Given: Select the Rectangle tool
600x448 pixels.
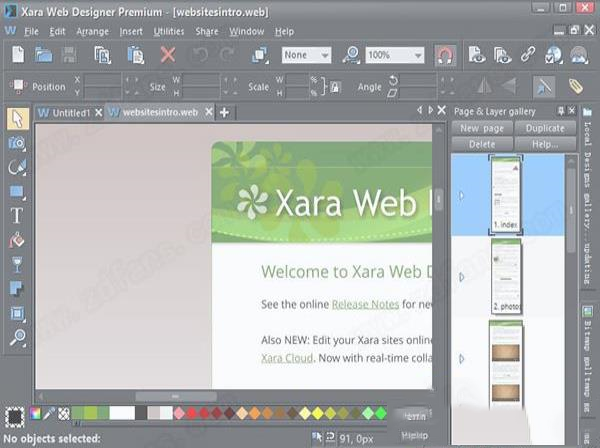Looking at the screenshot, I should point(17,191).
